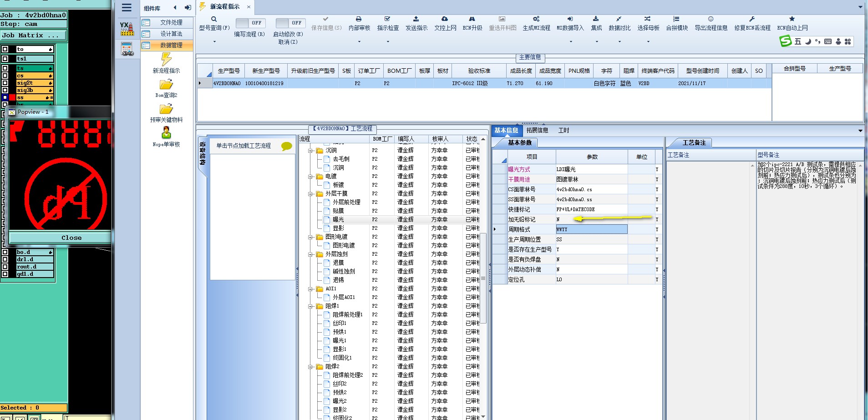Click Sogou input method S icon
The width and height of the screenshot is (868, 420).
(786, 41)
